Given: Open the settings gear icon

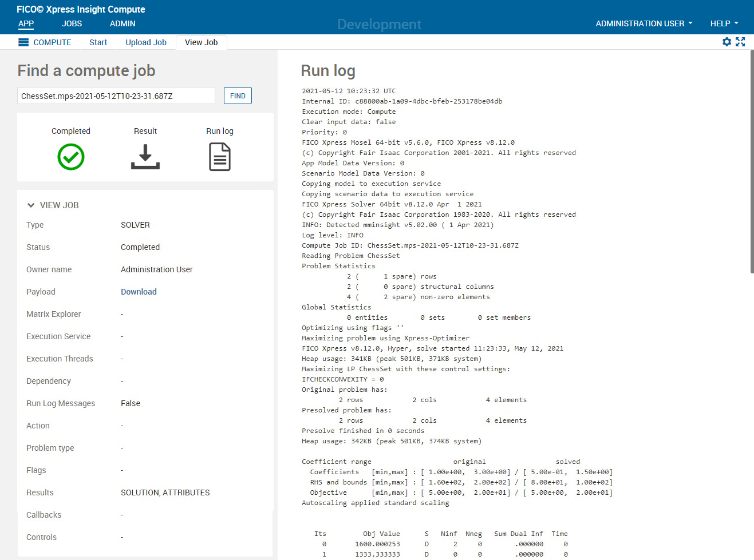Looking at the screenshot, I should [x=727, y=42].
